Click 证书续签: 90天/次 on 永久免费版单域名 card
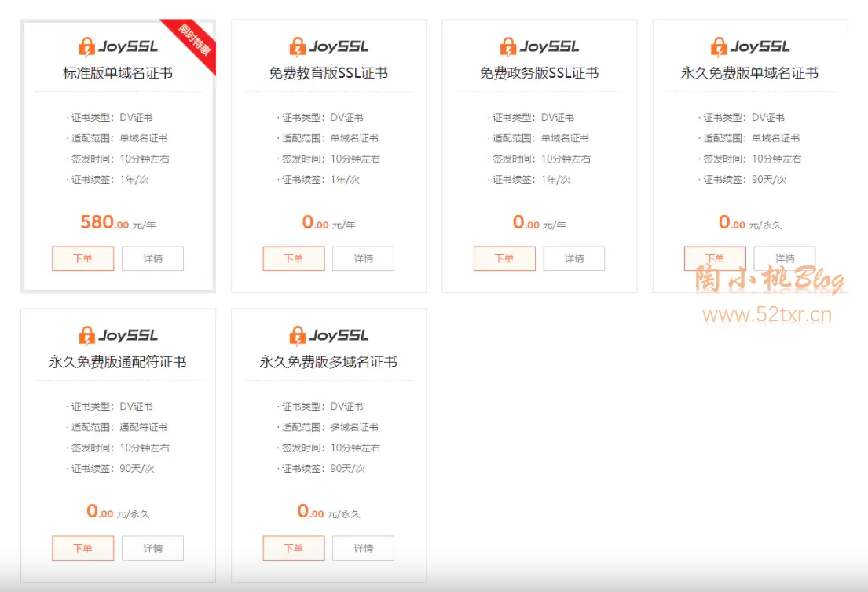The width and height of the screenshot is (868, 592). [x=743, y=179]
